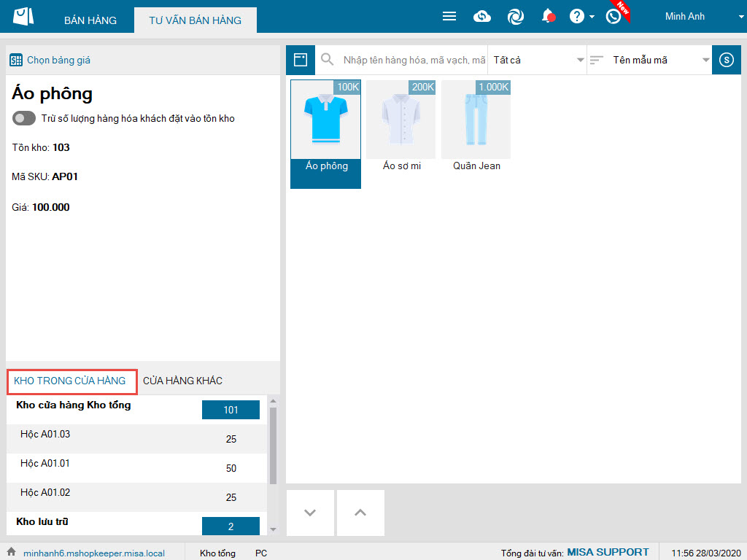Switch to the BÁN HÀNG tab

pyautogui.click(x=90, y=20)
